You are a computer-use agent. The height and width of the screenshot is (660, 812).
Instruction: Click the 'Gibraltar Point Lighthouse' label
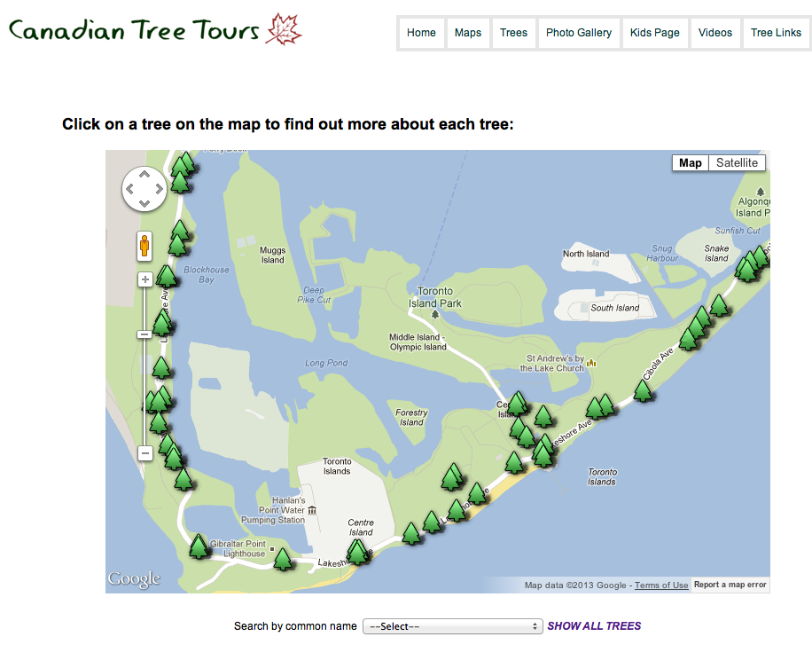tap(238, 548)
